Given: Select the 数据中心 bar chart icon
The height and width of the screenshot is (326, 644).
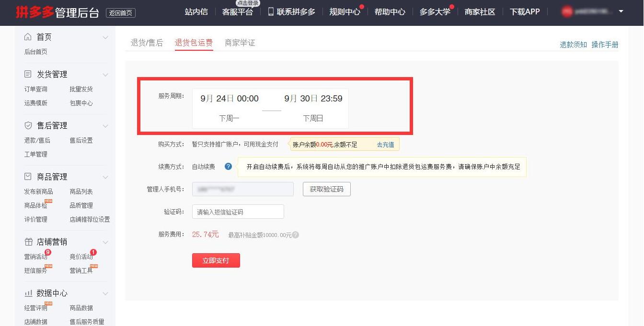Looking at the screenshot, I should click(29, 293).
